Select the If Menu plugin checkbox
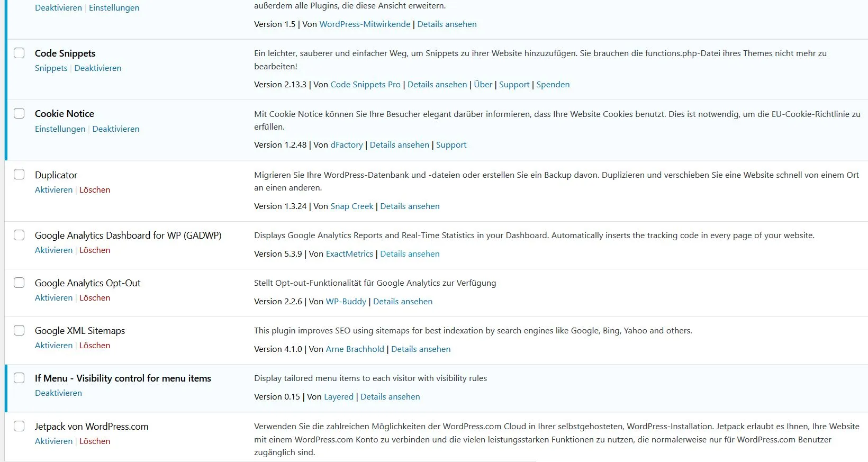Screen dimensions: 868x462 (19, 378)
